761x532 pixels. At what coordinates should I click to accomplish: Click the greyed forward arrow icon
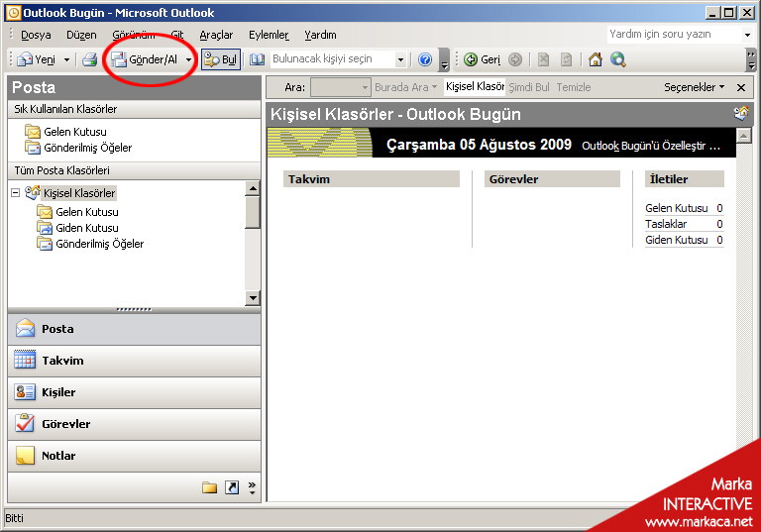[x=515, y=59]
